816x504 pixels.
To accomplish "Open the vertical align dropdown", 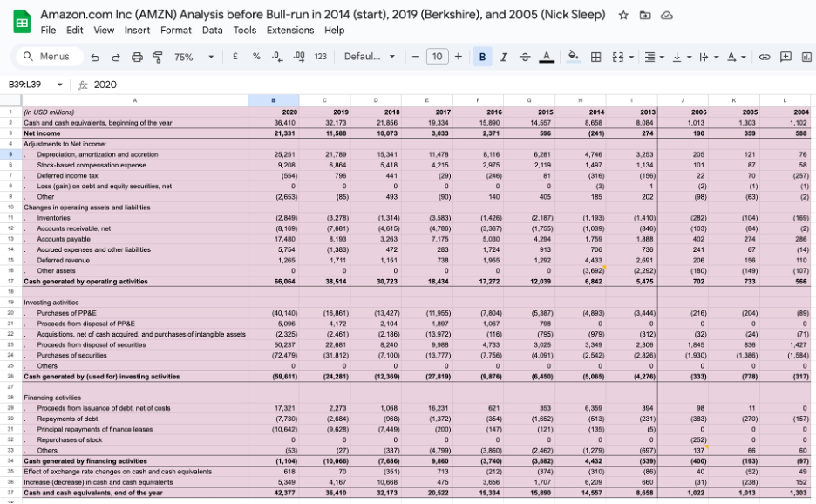I will pyautogui.click(x=681, y=57).
